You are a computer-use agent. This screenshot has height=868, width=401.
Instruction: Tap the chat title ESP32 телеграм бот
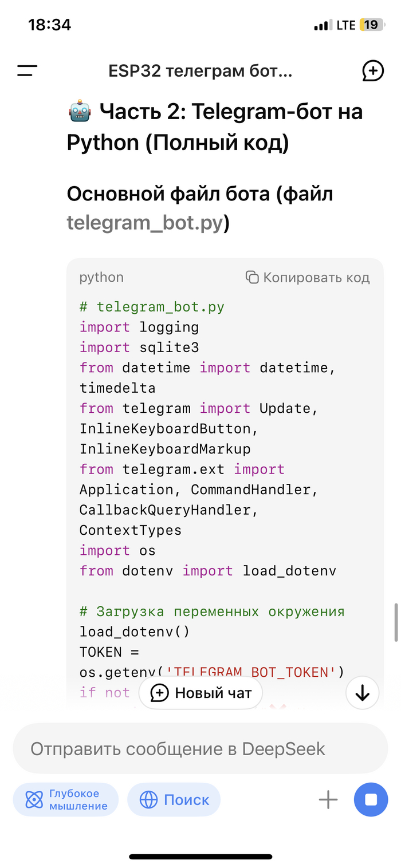200,72
